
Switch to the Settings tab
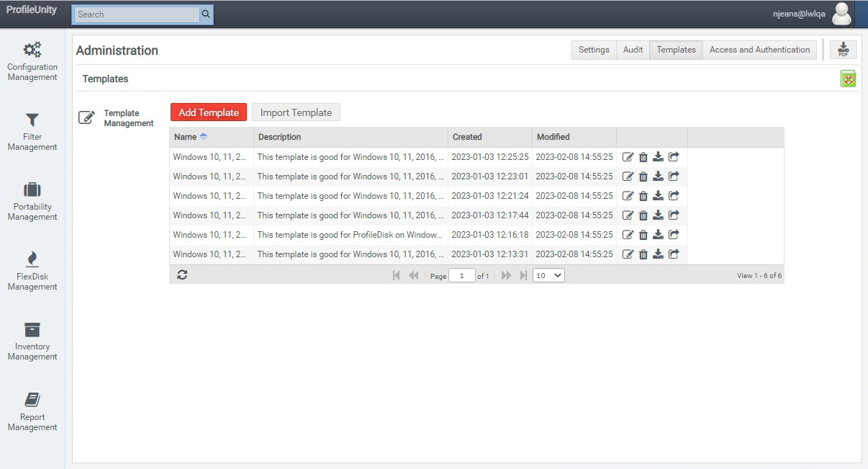click(594, 50)
